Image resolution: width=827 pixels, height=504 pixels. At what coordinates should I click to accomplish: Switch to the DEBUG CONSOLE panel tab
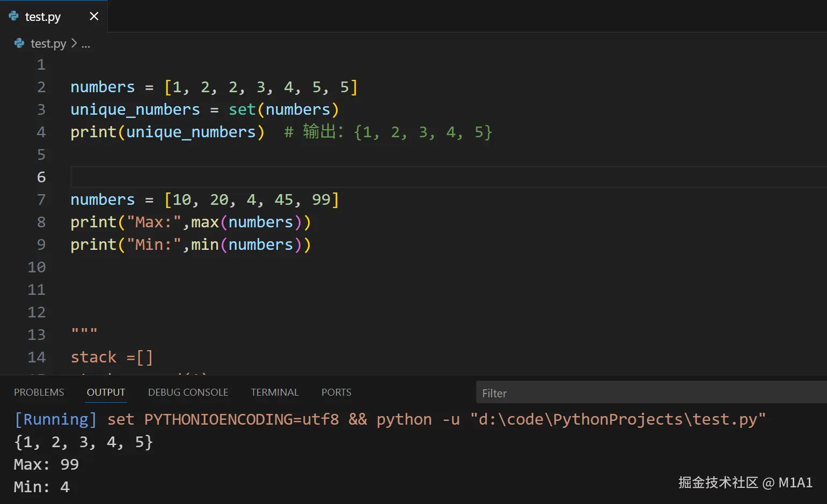coord(188,392)
